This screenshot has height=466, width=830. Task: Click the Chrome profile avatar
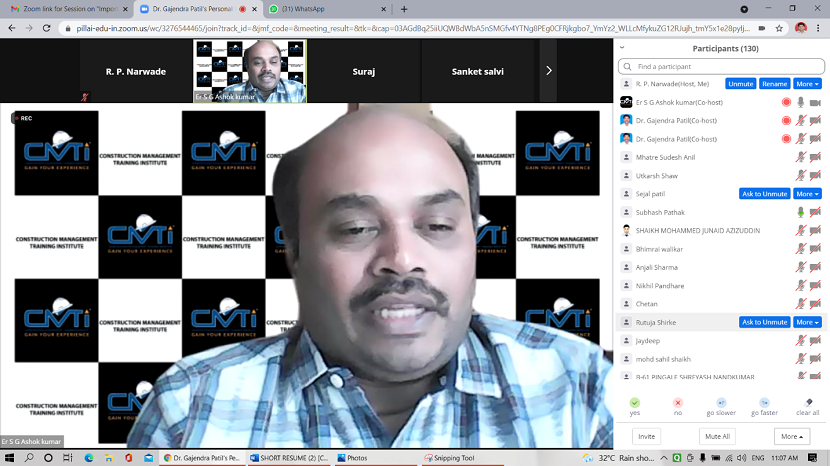click(x=801, y=28)
